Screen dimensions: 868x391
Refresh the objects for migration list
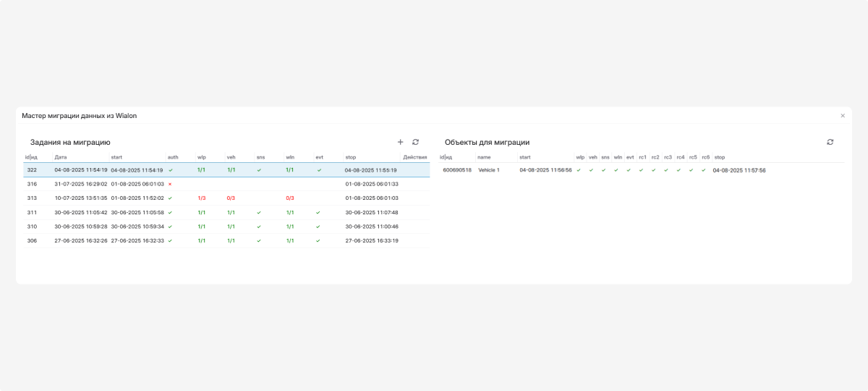click(x=830, y=142)
